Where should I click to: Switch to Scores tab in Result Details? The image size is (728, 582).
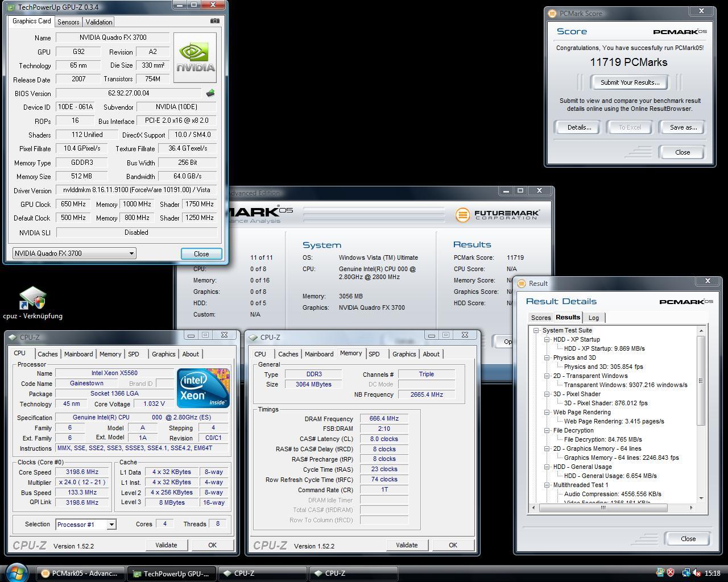(541, 318)
